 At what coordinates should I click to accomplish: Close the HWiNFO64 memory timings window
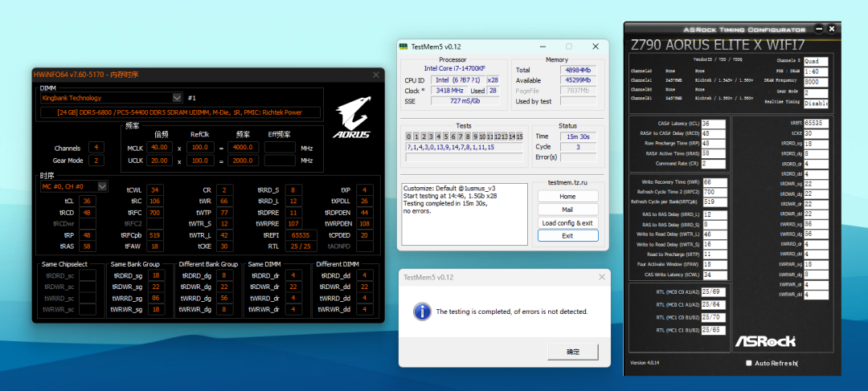tap(376, 75)
